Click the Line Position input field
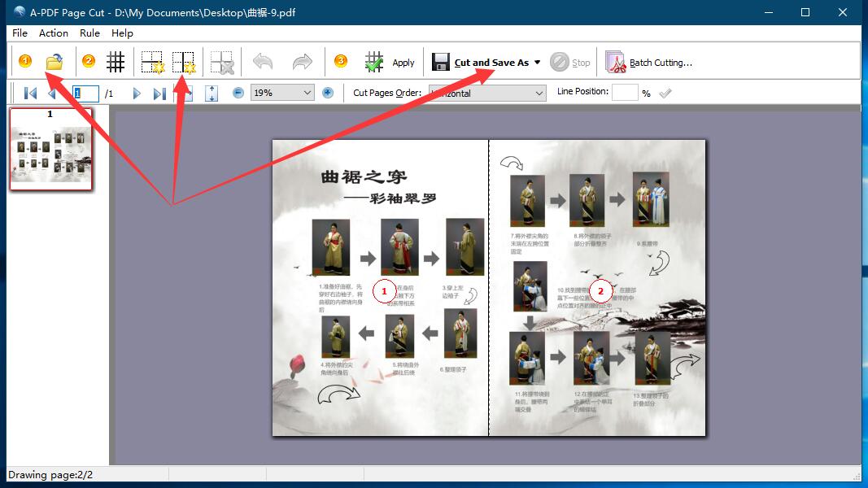Image resolution: width=868 pixels, height=488 pixels. [625, 92]
